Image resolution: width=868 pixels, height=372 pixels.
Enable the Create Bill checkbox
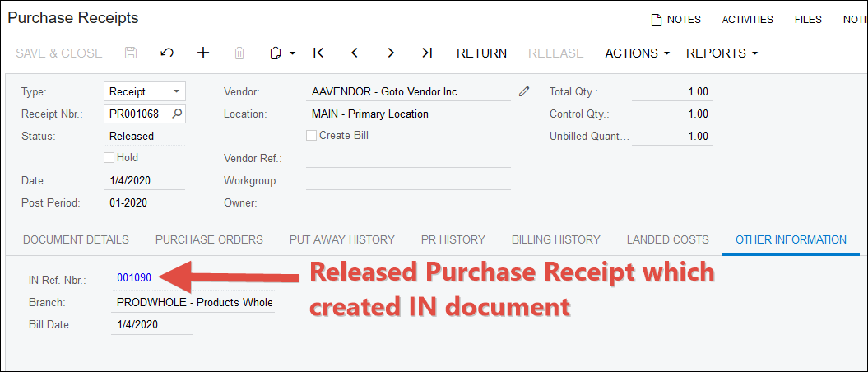coord(312,135)
